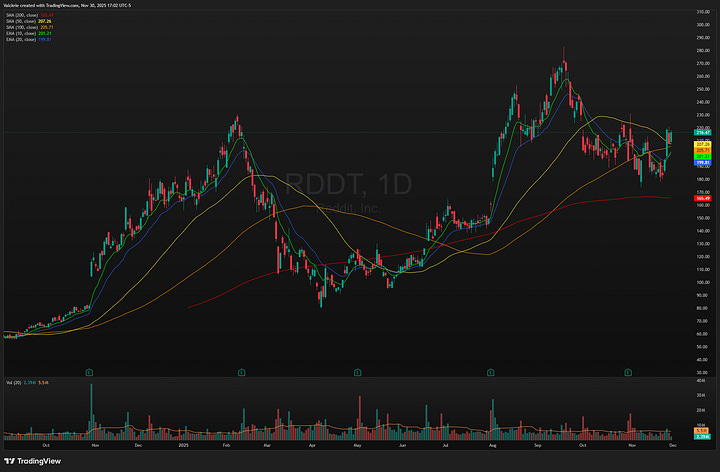The height and width of the screenshot is (472, 720).
Task: Click the Sep label on time axis
Action: coord(538,445)
